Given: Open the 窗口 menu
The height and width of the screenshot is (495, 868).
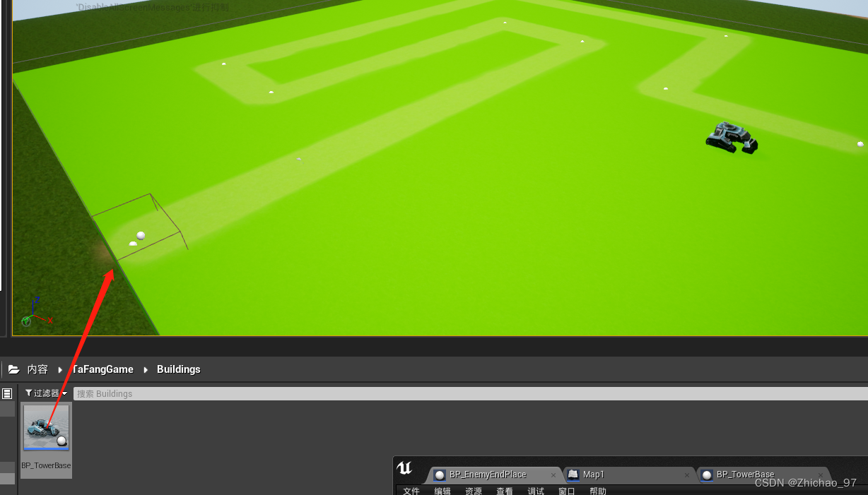Looking at the screenshot, I should coord(566,491).
